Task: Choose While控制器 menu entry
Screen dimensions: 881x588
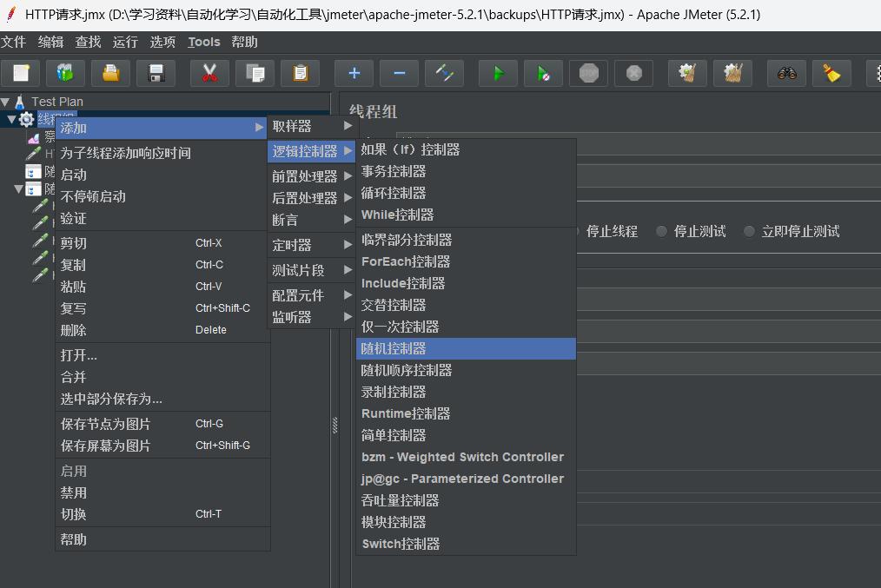Action: click(466, 215)
